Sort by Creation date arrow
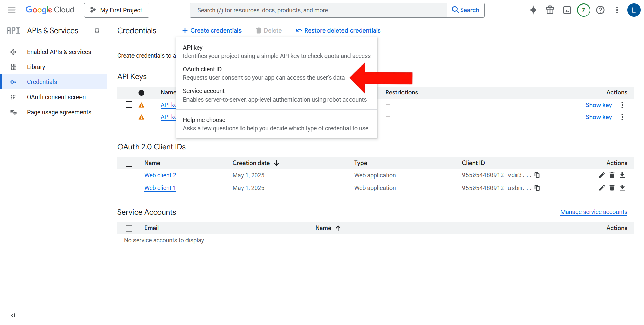This screenshot has width=644, height=325. pyautogui.click(x=276, y=163)
